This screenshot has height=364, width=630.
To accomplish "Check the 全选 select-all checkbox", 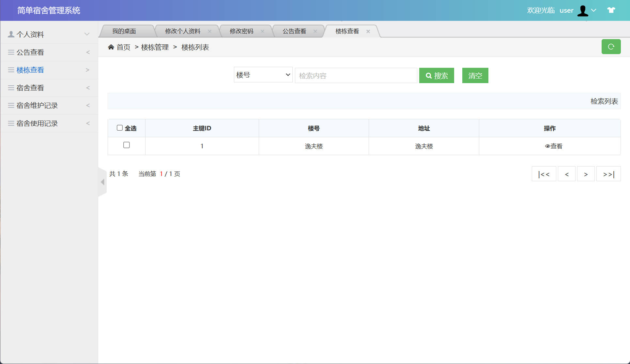I will pyautogui.click(x=119, y=128).
